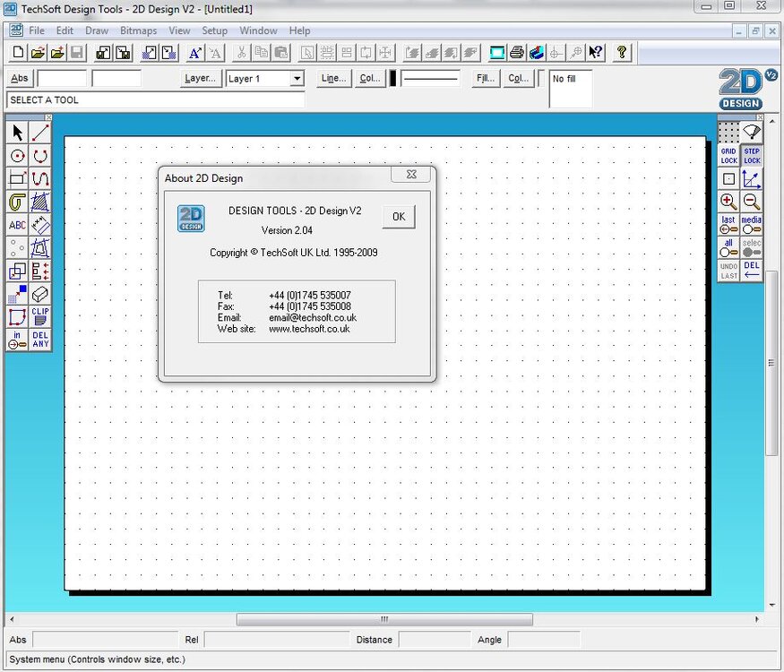The image size is (784, 672).
Task: Open the Bitmaps menu
Action: point(138,31)
